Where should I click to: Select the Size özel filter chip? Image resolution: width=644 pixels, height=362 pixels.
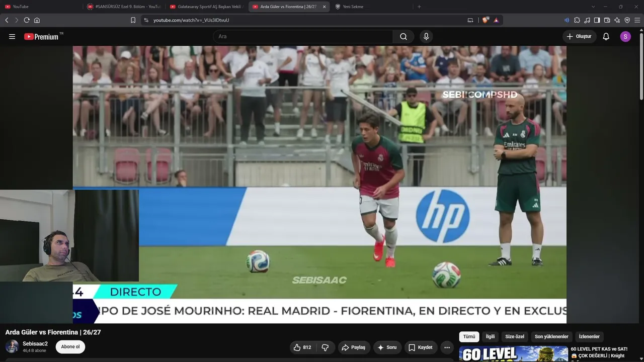coord(515,337)
